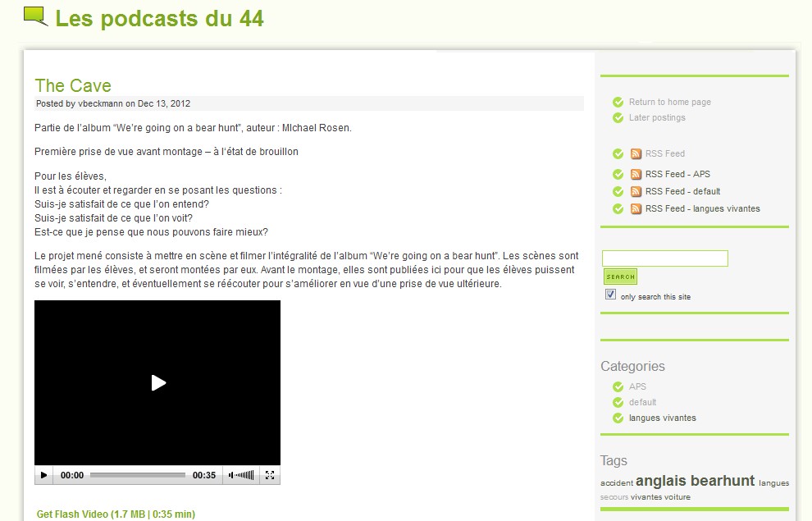Click the orange RSS Feed - APS icon

[636, 175]
